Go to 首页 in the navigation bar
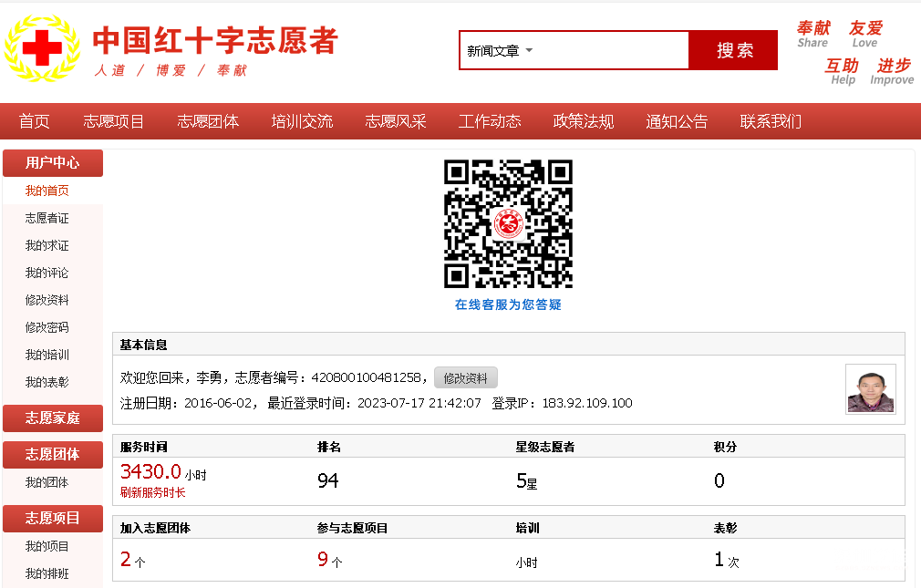 coord(34,121)
